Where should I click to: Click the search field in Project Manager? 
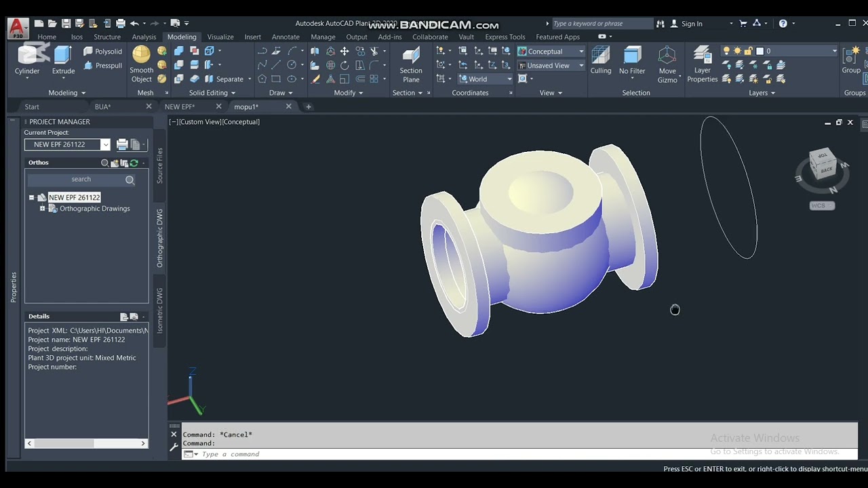click(x=81, y=180)
